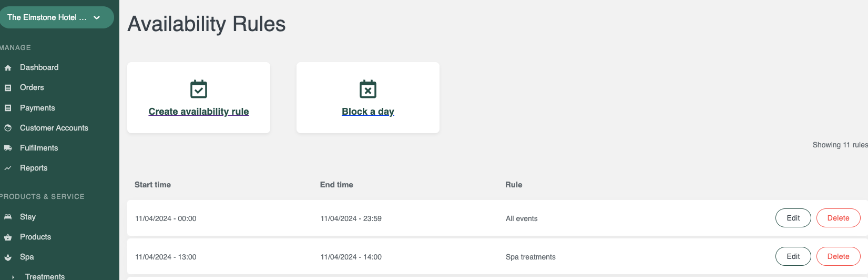Click the Spa lotus icon

(8, 257)
